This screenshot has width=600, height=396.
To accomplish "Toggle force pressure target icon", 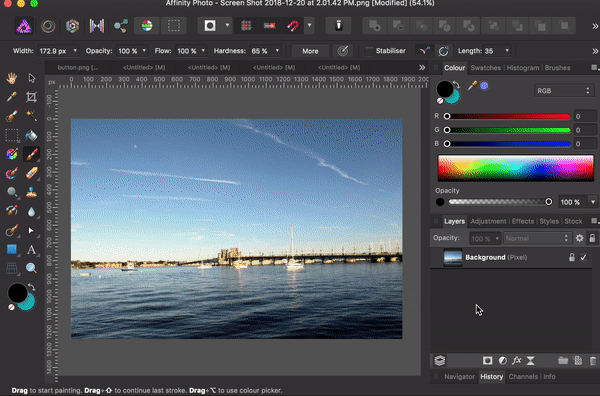I will point(343,51).
